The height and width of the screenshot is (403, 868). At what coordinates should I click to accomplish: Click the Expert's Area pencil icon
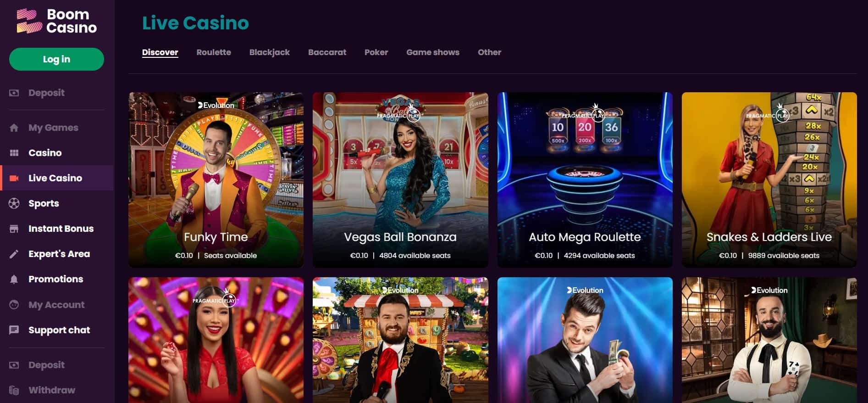click(x=14, y=254)
